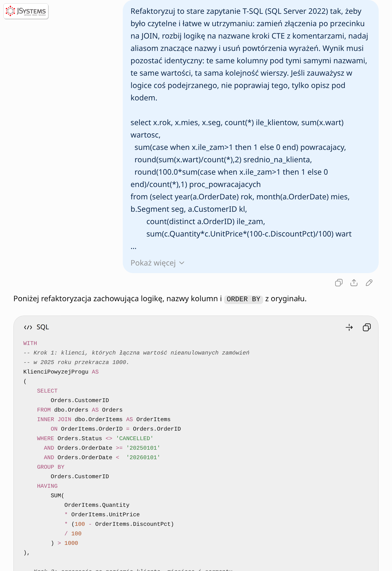Click the code brackets icon beside SQL

pyautogui.click(x=28, y=327)
